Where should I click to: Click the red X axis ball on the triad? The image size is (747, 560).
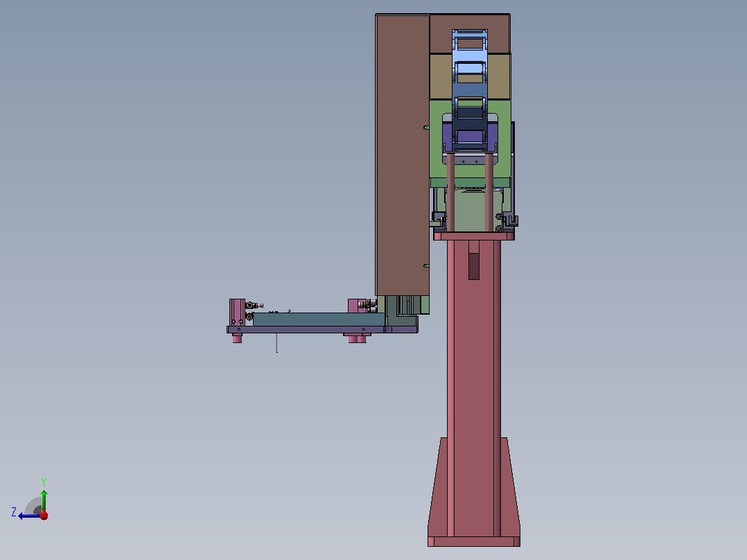pyautogui.click(x=44, y=515)
